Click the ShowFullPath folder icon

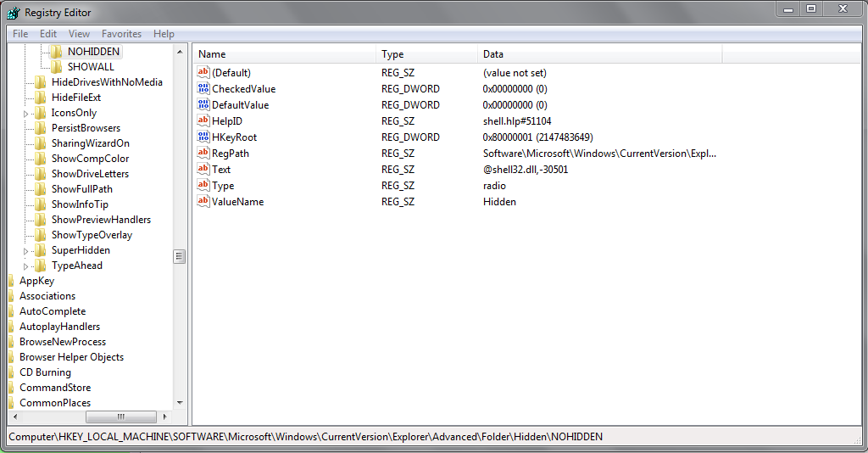[40, 189]
